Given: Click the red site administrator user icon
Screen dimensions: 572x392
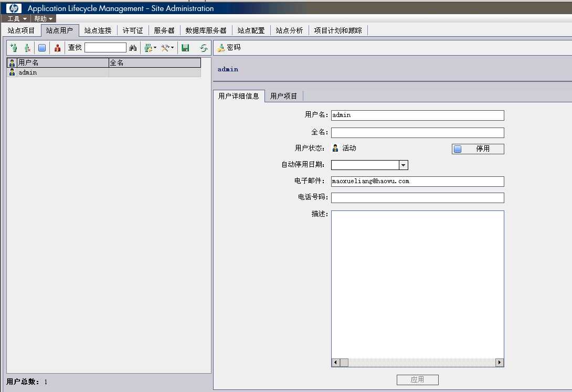Looking at the screenshot, I should [x=57, y=48].
